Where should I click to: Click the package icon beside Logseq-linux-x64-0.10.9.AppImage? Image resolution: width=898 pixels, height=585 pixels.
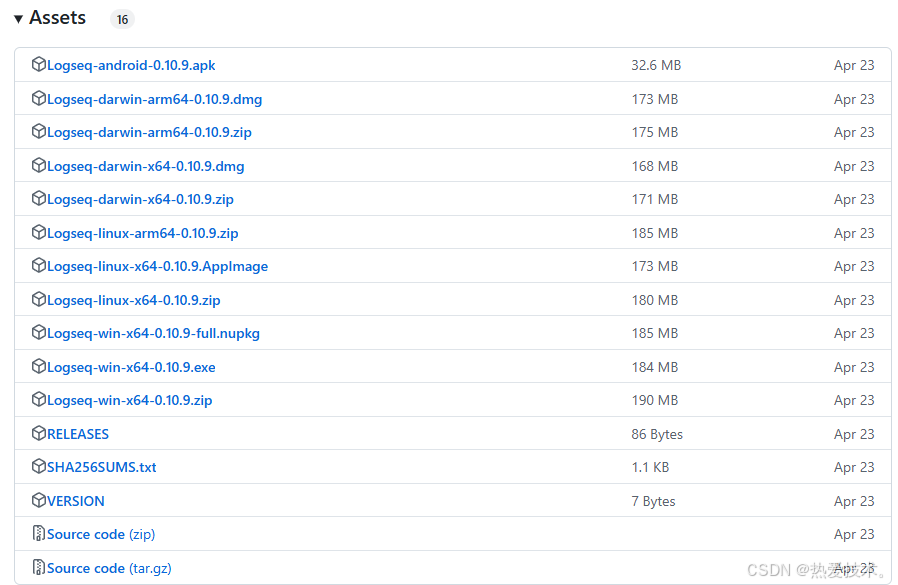click(x=38, y=265)
